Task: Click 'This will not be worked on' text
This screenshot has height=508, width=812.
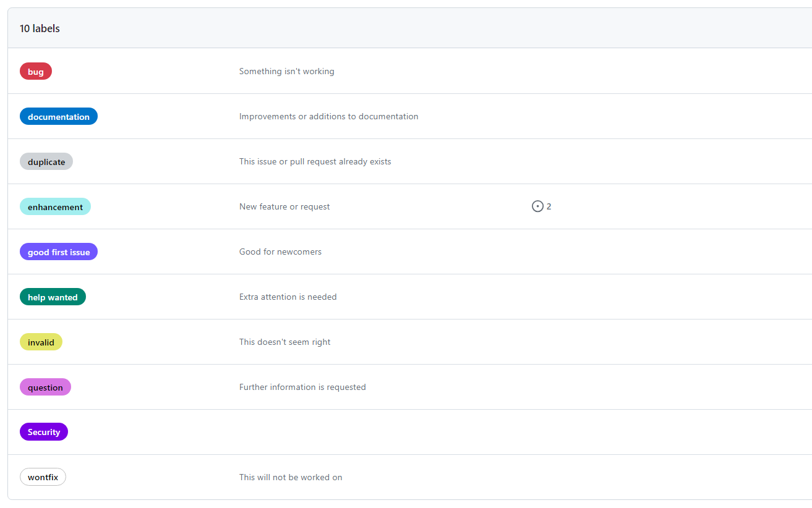Action: coord(291,478)
